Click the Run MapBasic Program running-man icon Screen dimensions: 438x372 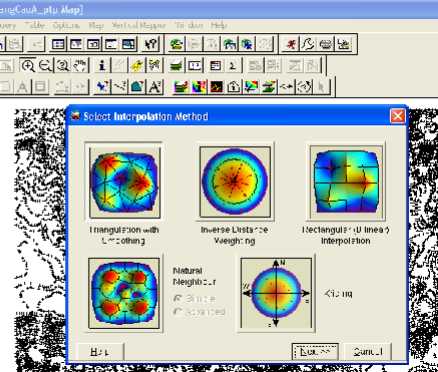(291, 44)
